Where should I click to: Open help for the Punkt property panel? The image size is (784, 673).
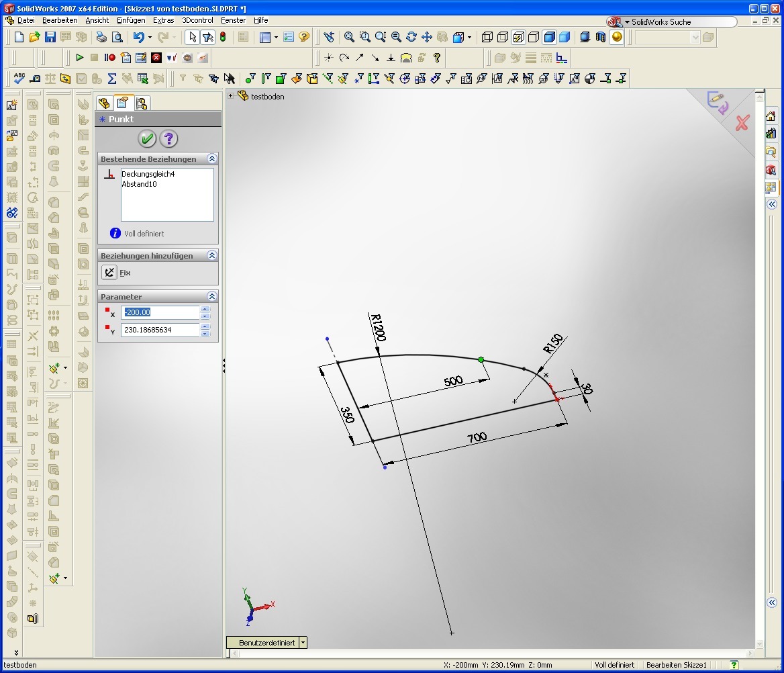point(168,139)
